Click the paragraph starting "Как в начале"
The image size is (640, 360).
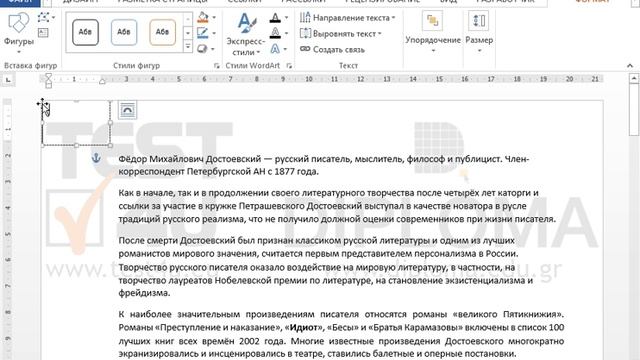[x=337, y=206]
